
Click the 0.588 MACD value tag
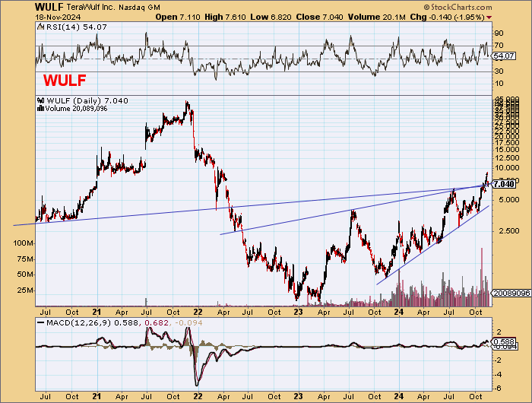pyautogui.click(x=503, y=341)
